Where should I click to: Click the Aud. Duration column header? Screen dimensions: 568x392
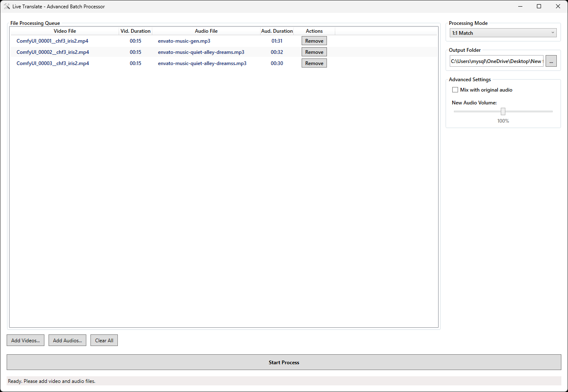277,31
